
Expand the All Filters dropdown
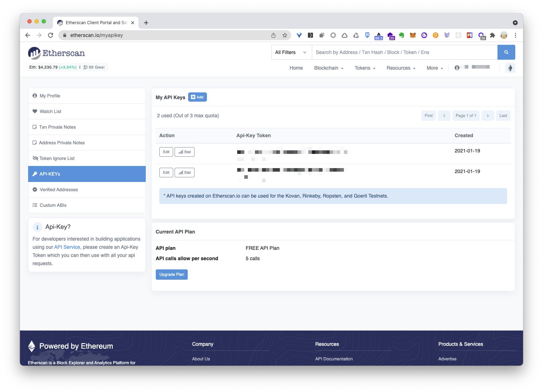(291, 52)
